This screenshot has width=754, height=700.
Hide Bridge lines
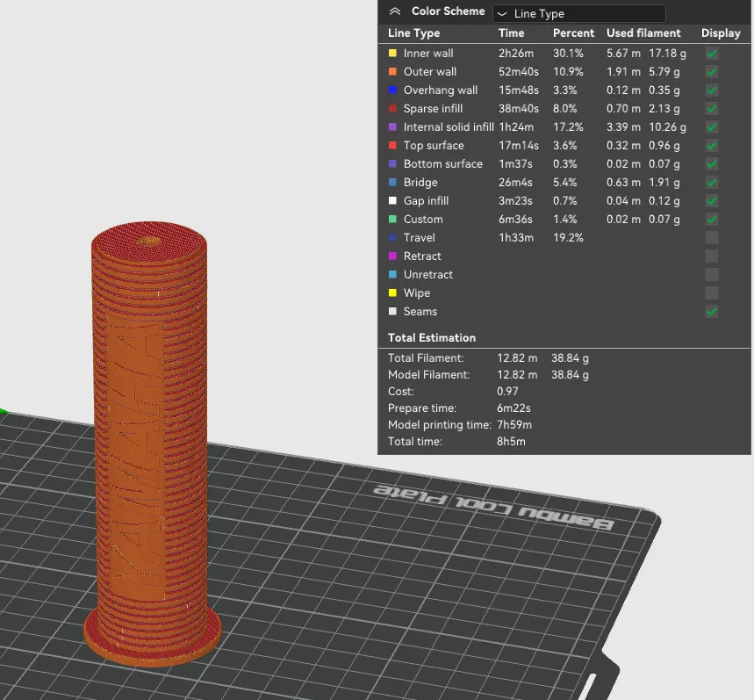tap(712, 182)
